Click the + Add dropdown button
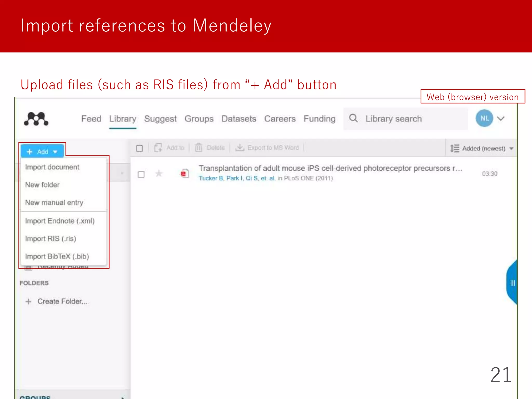This screenshot has width=532, height=399. (x=42, y=151)
